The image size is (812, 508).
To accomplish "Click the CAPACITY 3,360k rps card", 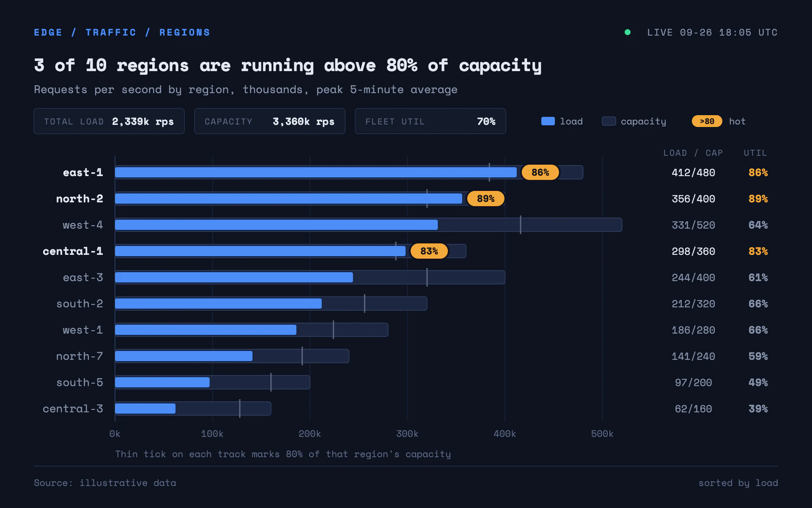I will point(270,121).
